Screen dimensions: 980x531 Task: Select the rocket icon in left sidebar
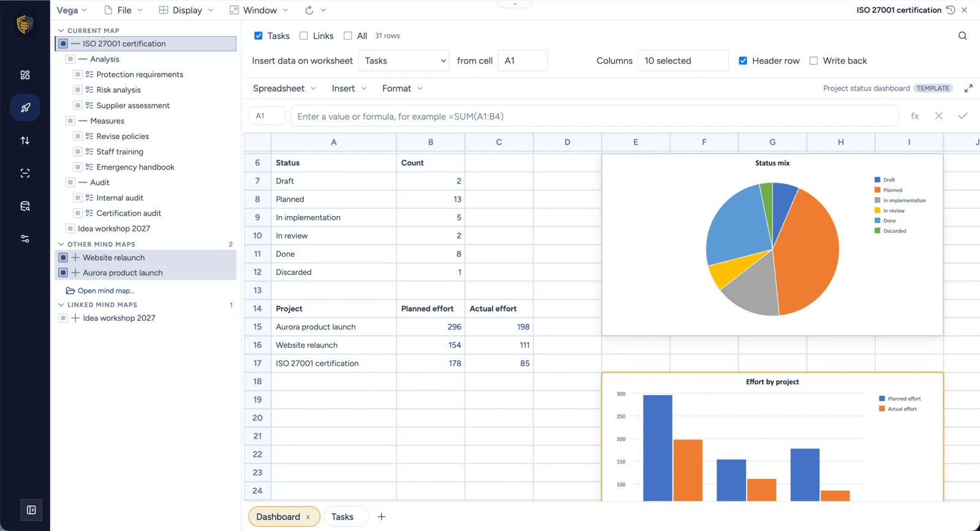coord(25,108)
